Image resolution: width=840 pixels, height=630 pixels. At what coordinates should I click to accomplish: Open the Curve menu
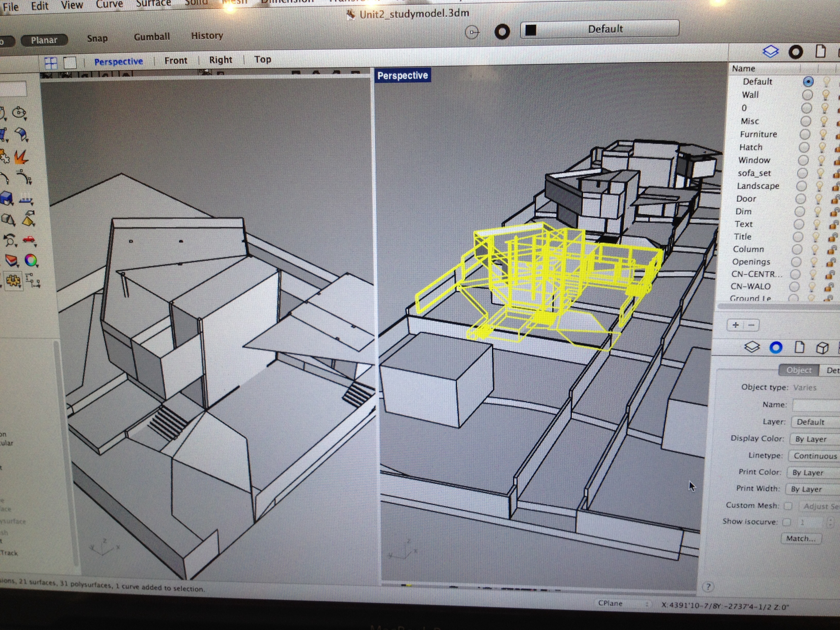click(x=109, y=5)
